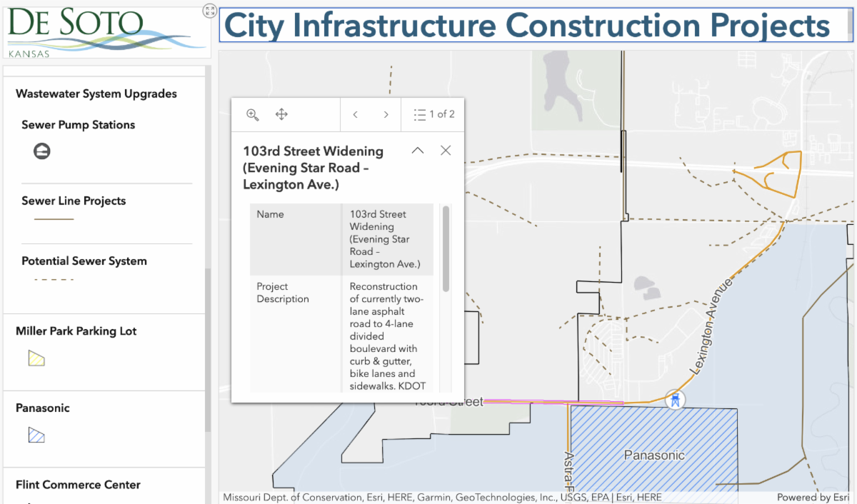Click the Sewer Line Projects legend line
Image resolution: width=857 pixels, height=504 pixels.
click(x=54, y=220)
